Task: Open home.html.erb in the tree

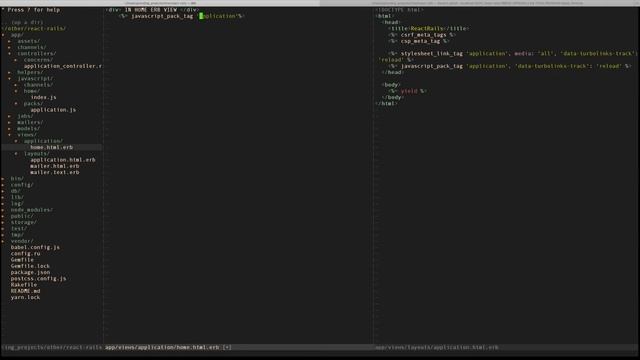Action: click(x=51, y=147)
